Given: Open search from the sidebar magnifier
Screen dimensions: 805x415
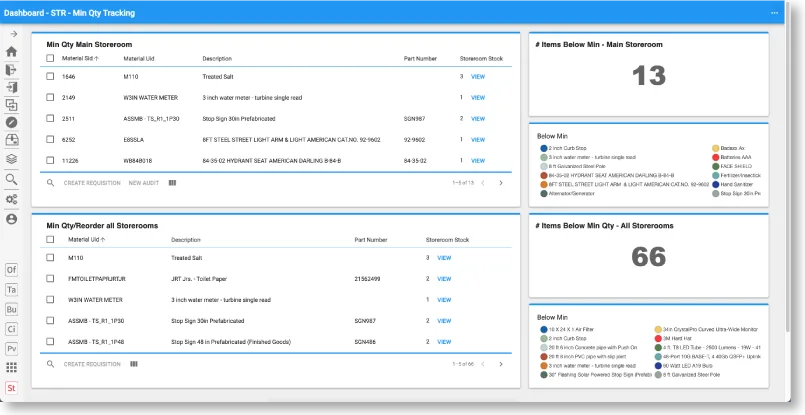Looking at the screenshot, I should point(11,179).
